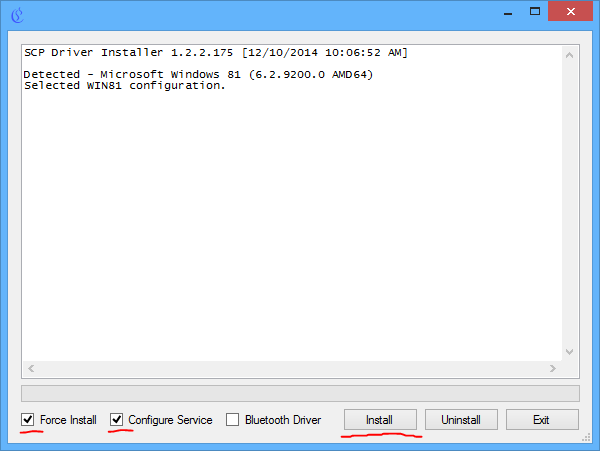Image resolution: width=600 pixels, height=451 pixels.
Task: Click the window resize grip corner
Action: [587, 438]
